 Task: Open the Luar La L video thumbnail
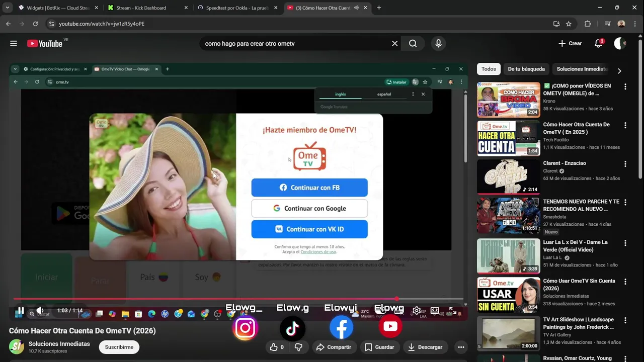click(509, 256)
